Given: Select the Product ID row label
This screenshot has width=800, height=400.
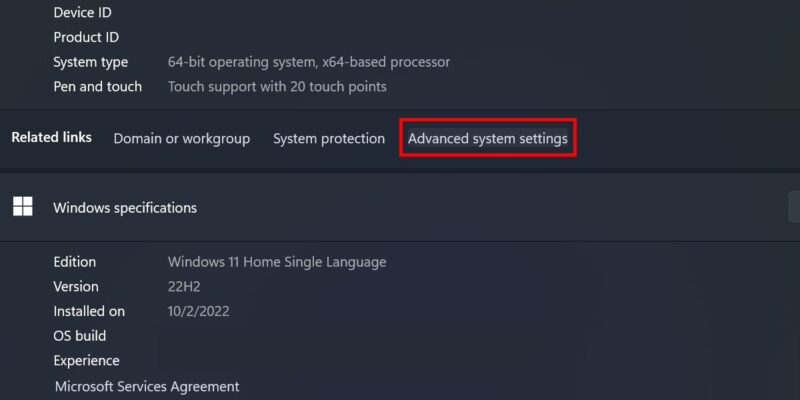Looking at the screenshot, I should (x=86, y=37).
